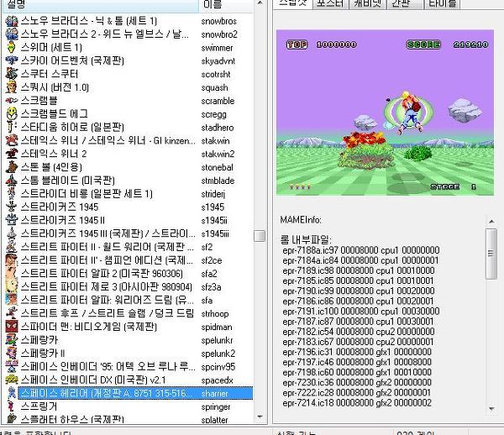The image size is (504, 435).
Task: Click MAMEInfo panel scroll up arrow
Action: click(491, 222)
